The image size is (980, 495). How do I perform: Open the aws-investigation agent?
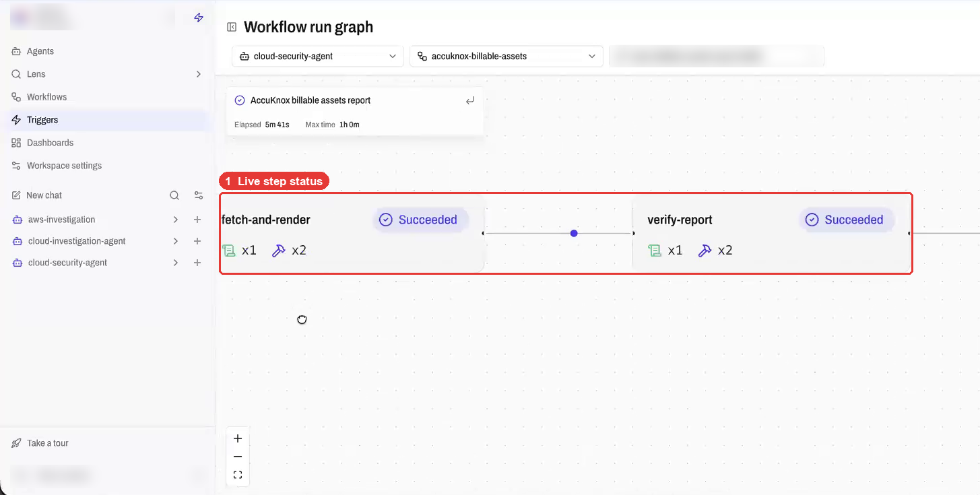click(x=61, y=220)
